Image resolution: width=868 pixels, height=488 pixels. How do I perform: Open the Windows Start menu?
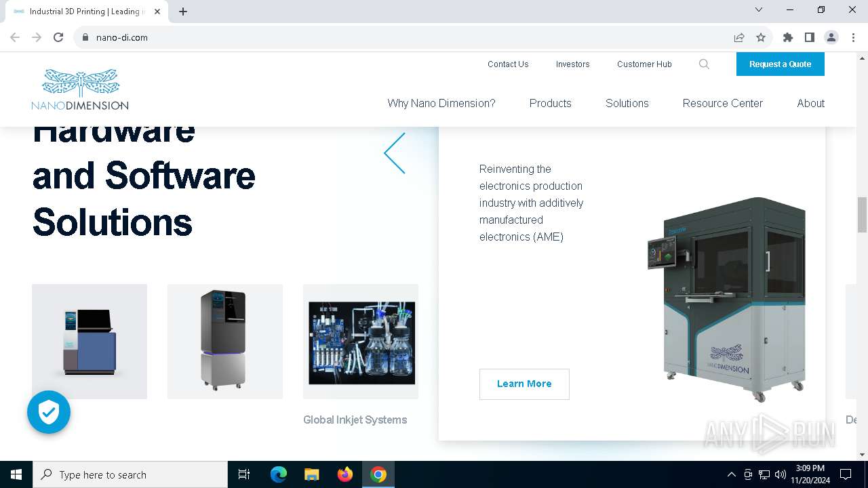[x=16, y=474]
